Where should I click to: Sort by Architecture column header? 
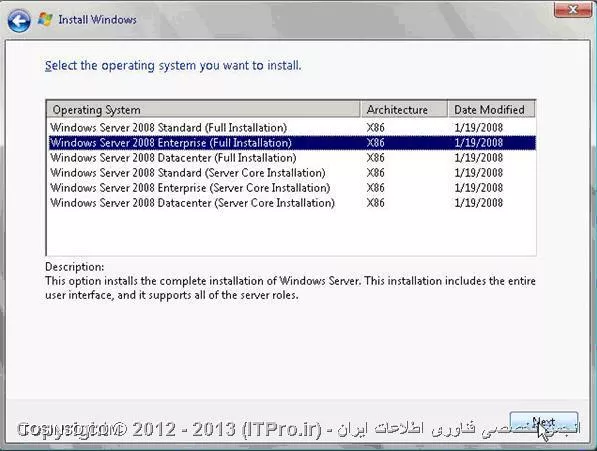coord(404,110)
